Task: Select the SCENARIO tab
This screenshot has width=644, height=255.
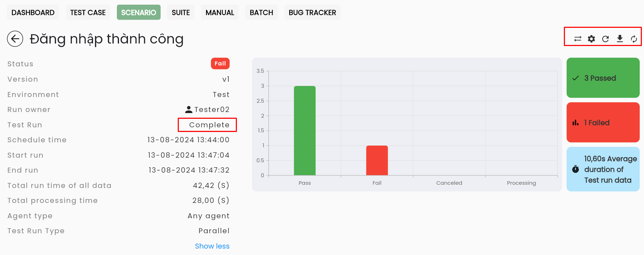Action: pos(139,12)
